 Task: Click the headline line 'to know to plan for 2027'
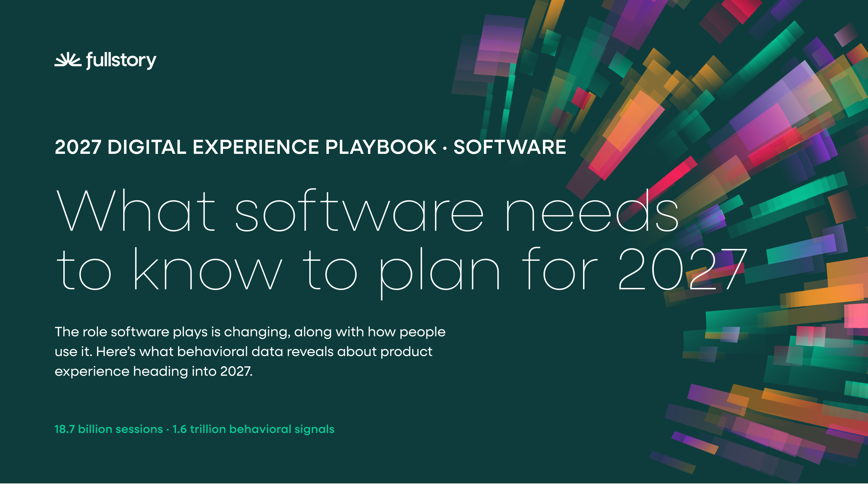[x=402, y=273]
